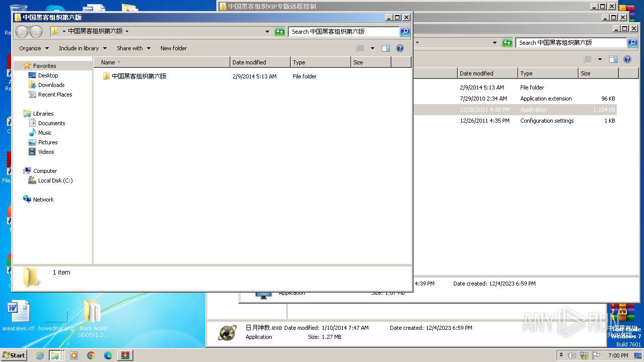
Task: Select Videos in the navigation pane
Action: click(46, 152)
